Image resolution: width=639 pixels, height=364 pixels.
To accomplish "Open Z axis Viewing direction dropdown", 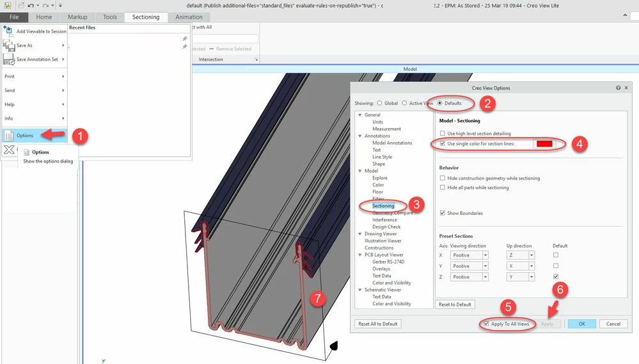I will tap(485, 277).
